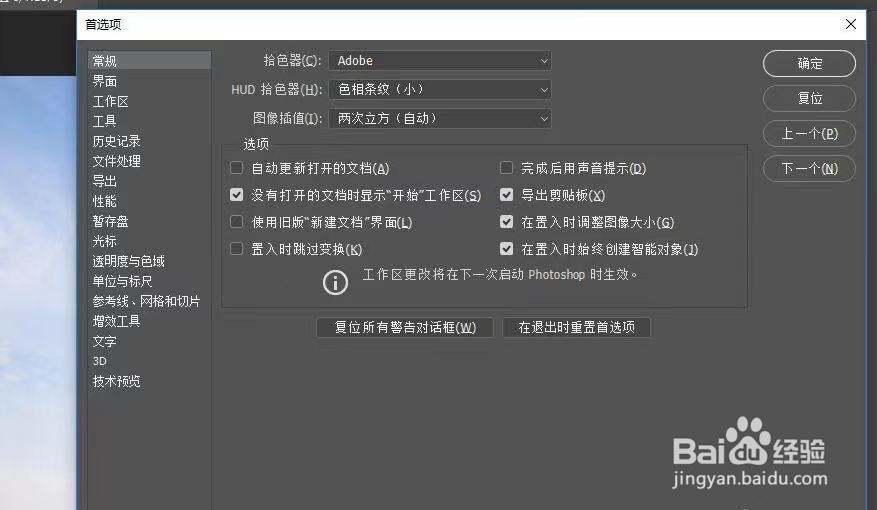Select 暂存盘 in preferences list
Screen dimensions: 877x510
click(x=110, y=221)
